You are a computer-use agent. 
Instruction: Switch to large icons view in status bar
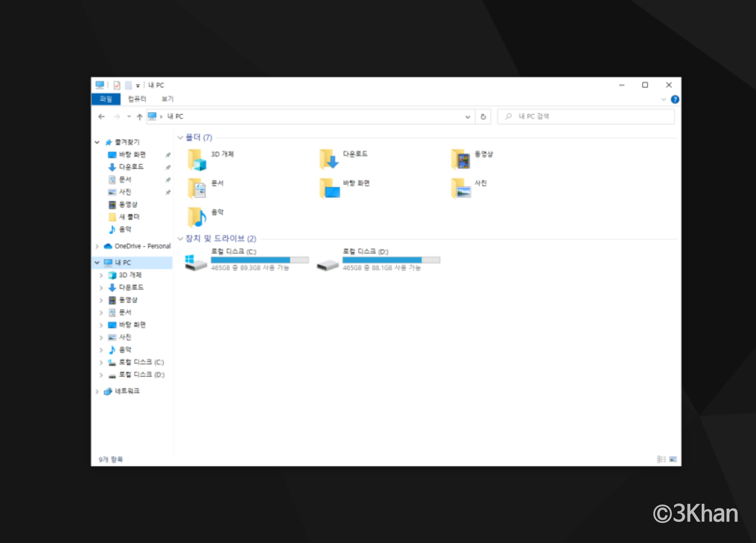tap(673, 459)
